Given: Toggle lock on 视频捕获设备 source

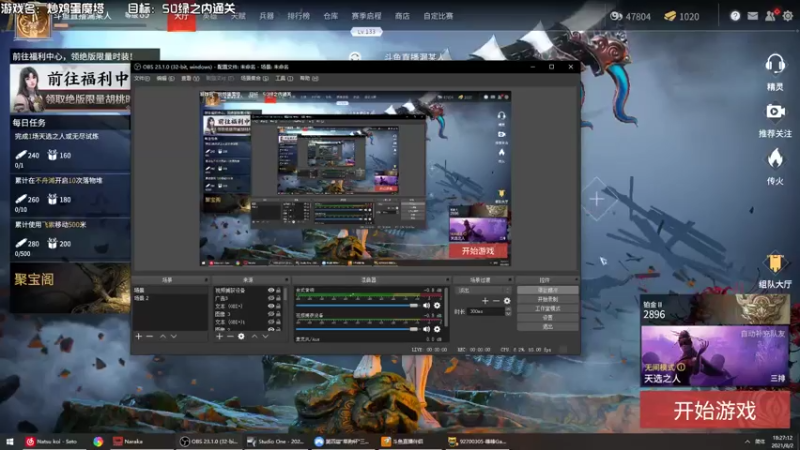Looking at the screenshot, I should point(279,290).
